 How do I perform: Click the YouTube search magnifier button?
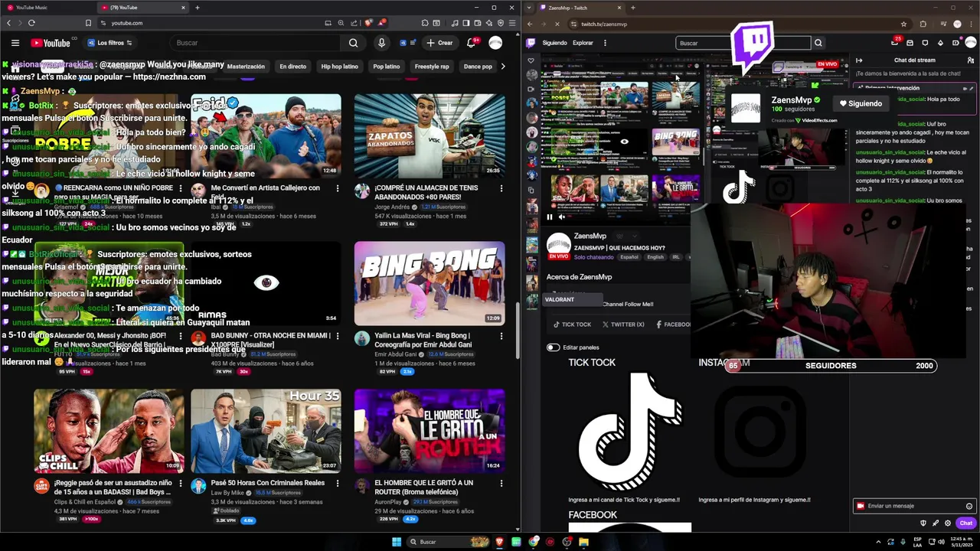353,43
